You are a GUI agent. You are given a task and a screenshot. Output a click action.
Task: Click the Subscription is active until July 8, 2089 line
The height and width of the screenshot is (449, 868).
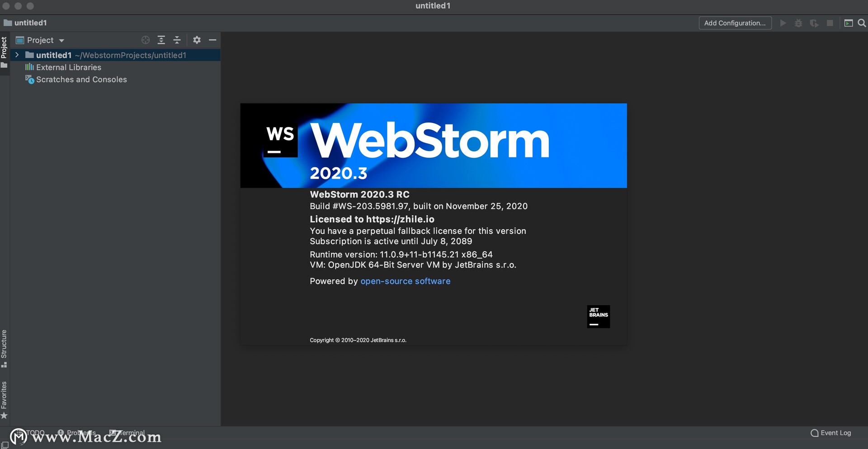coord(391,241)
